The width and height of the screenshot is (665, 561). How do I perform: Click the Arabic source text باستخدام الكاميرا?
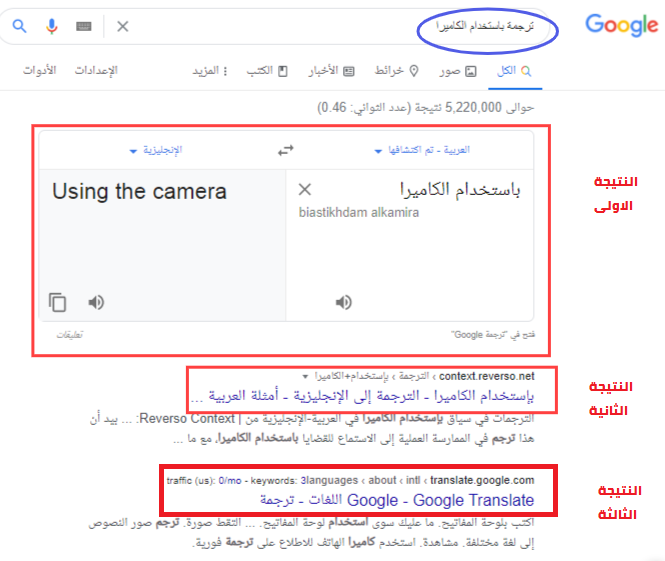(x=460, y=190)
